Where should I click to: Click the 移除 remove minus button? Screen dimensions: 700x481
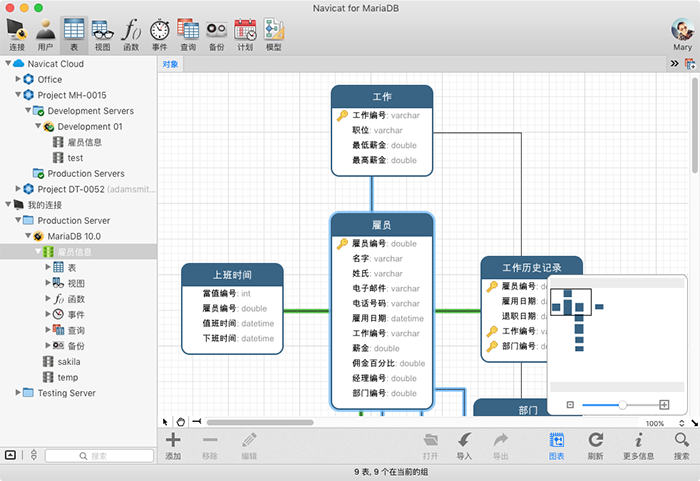coord(210,446)
